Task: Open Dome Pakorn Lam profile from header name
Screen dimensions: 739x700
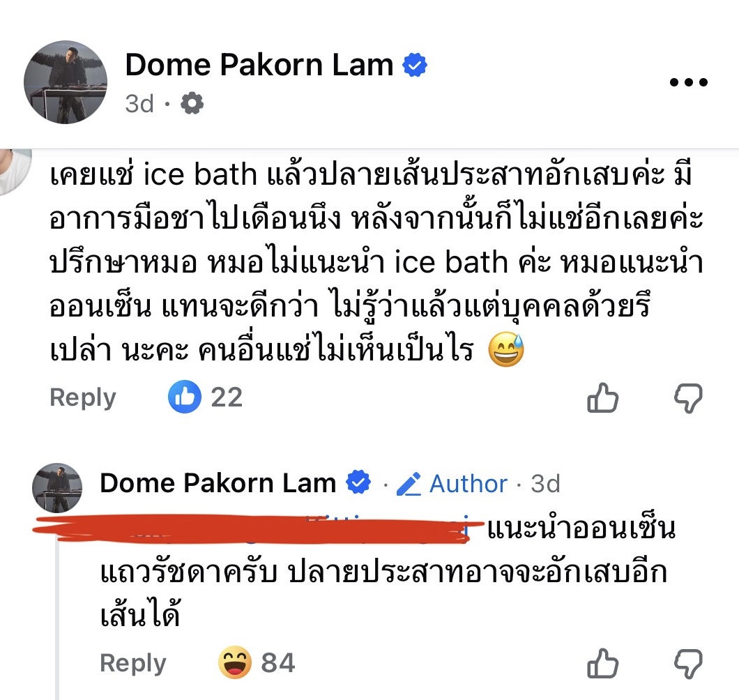Action: [x=259, y=65]
